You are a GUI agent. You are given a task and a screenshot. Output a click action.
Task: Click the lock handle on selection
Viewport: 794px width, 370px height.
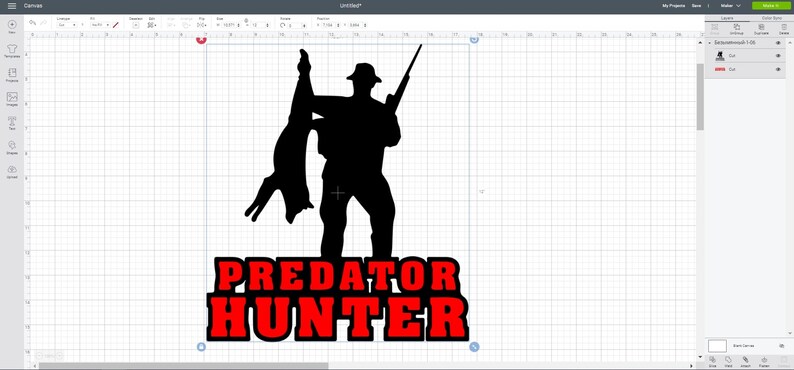201,347
